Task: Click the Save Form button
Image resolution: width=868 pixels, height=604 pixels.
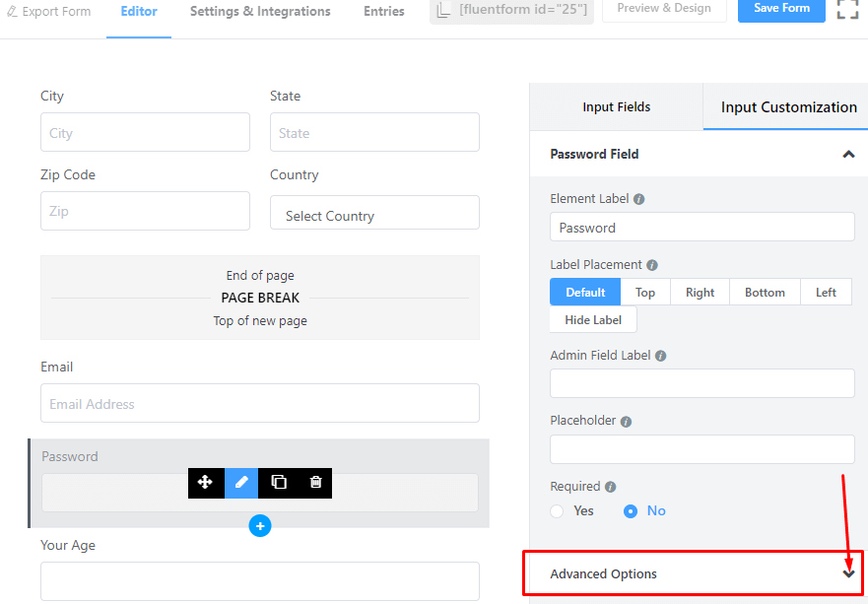Action: [x=781, y=9]
